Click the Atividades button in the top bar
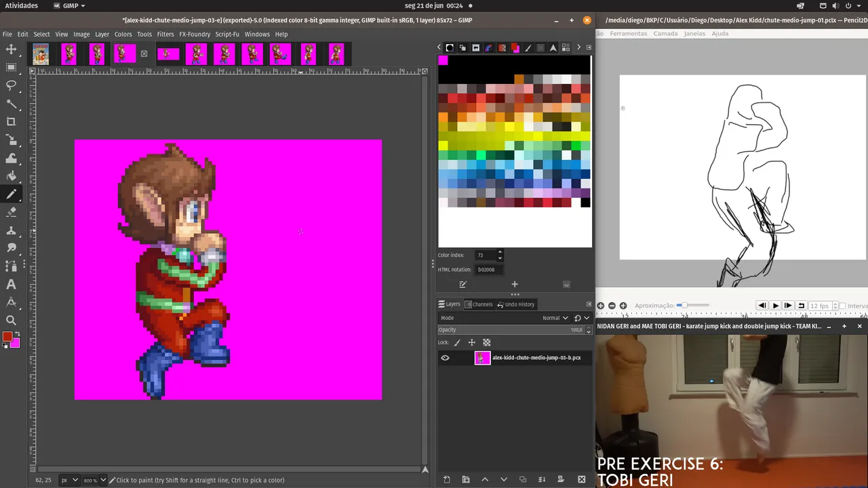 (x=22, y=5)
